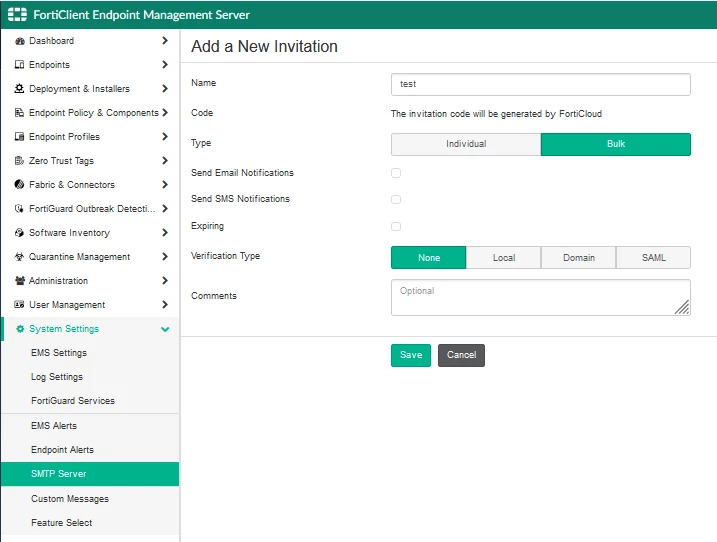The image size is (717, 542).
Task: Expand Zero Trust Tags chevron
Action: pos(165,161)
